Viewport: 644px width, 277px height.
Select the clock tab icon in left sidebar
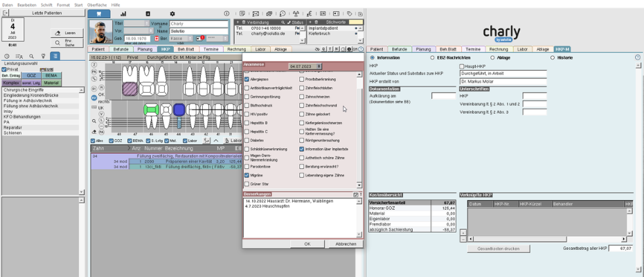click(6, 56)
